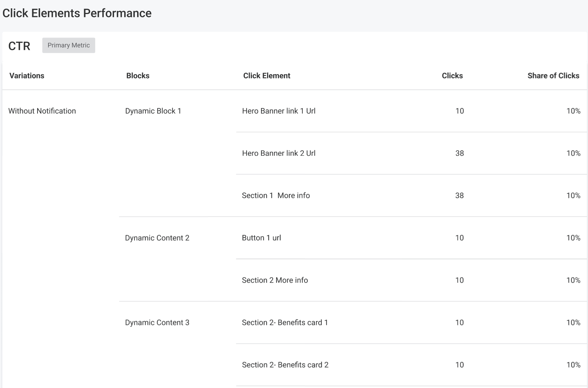Click share percentage for Benefits card 2
Image resolution: width=588 pixels, height=388 pixels.
573,365
